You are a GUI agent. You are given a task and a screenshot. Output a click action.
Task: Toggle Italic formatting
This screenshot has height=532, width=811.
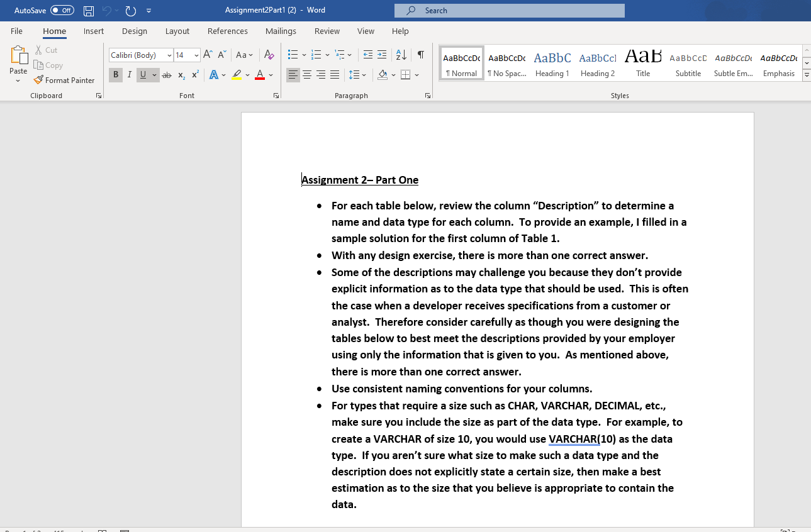click(130, 75)
